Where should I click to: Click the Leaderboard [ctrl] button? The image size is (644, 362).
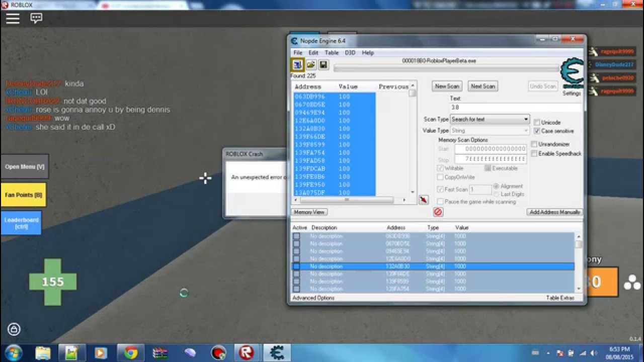pyautogui.click(x=21, y=223)
